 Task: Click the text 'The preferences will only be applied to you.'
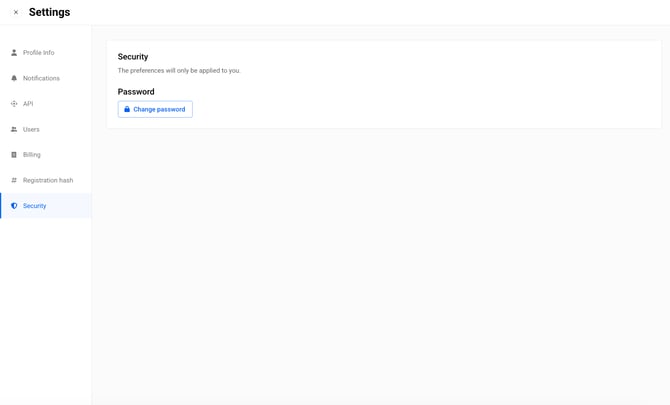pos(179,70)
